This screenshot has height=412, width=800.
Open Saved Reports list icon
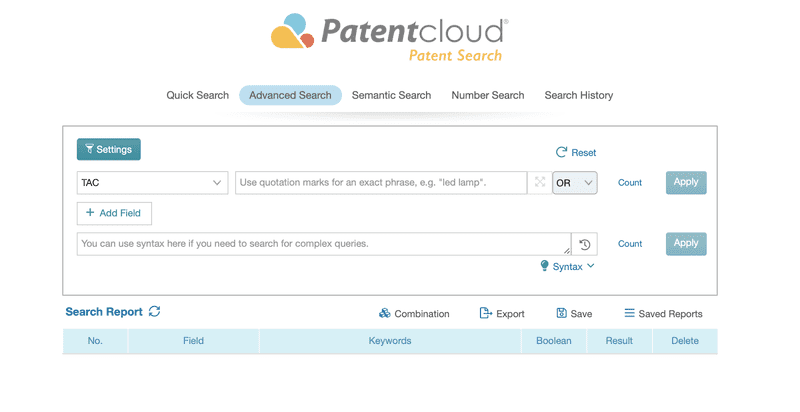click(x=630, y=313)
